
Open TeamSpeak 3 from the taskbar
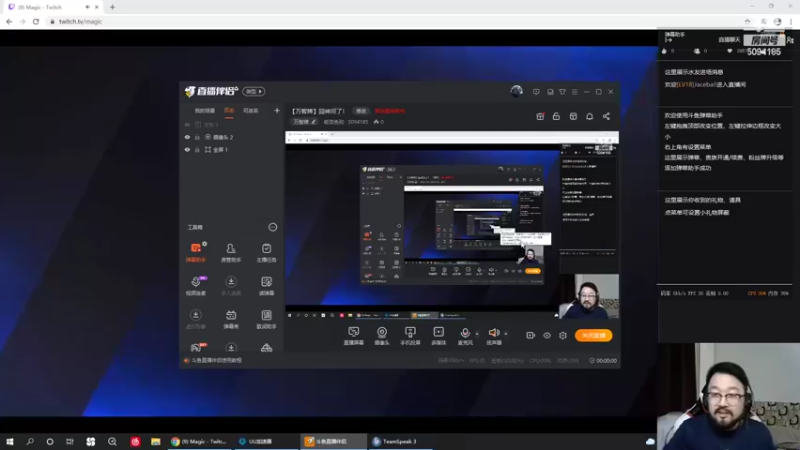(x=399, y=441)
